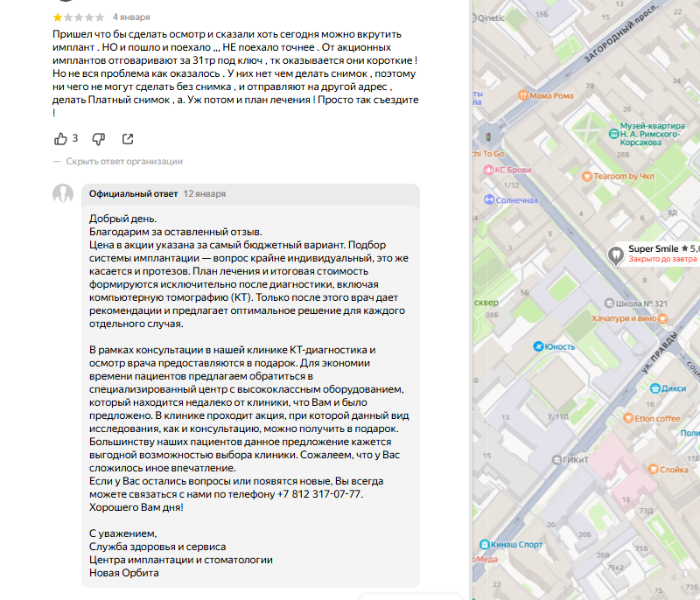This screenshot has height=600, width=700.
Task: Click the official reply avatar thumbnail
Action: [x=64, y=194]
